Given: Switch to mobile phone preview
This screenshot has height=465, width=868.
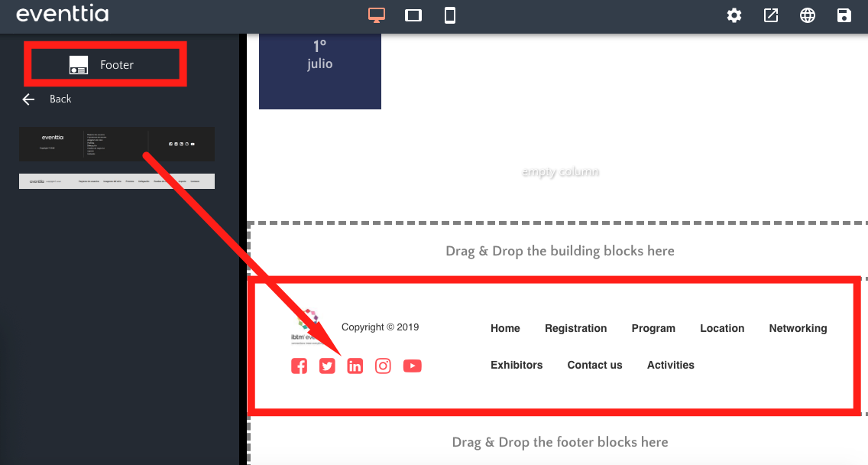Looking at the screenshot, I should point(450,15).
